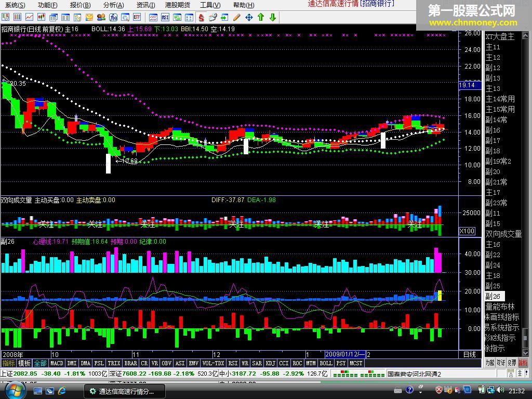This screenshot has height=399, width=532.
Task: Switch to the 模板 tab
Action: (24, 363)
